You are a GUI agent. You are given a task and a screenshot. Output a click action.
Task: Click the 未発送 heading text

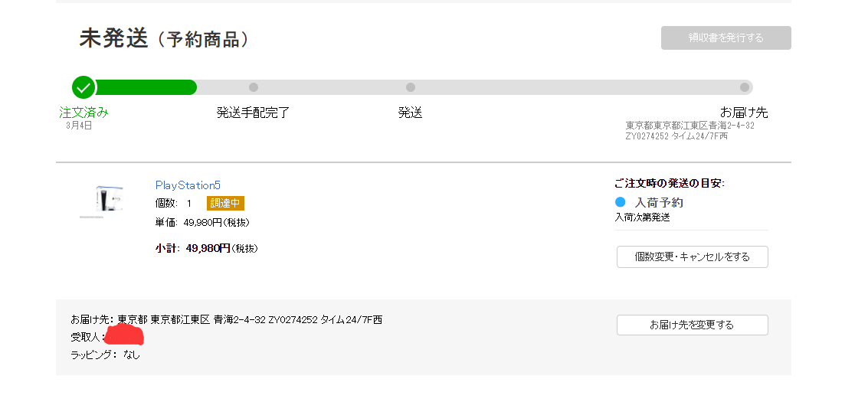coord(113,38)
